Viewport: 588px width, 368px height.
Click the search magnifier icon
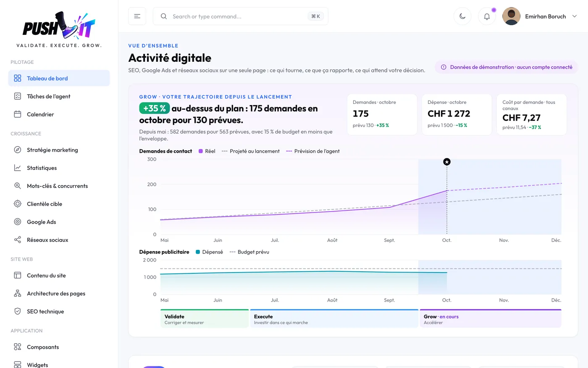(164, 16)
